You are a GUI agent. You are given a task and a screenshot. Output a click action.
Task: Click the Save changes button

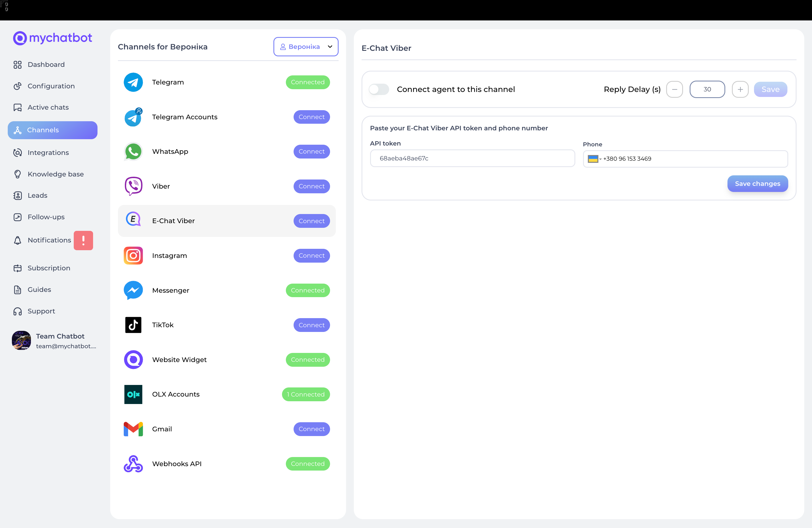pyautogui.click(x=757, y=184)
